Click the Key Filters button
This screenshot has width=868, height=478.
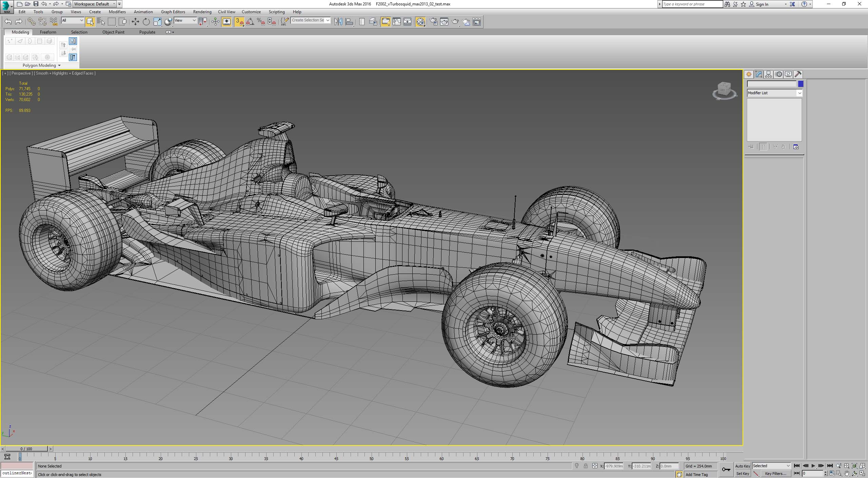[x=775, y=474]
